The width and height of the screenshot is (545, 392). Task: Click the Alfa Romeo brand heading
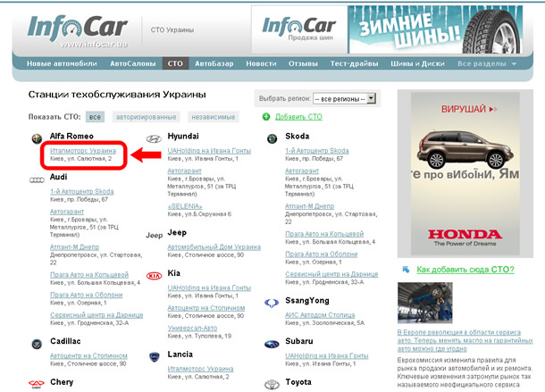(71, 137)
